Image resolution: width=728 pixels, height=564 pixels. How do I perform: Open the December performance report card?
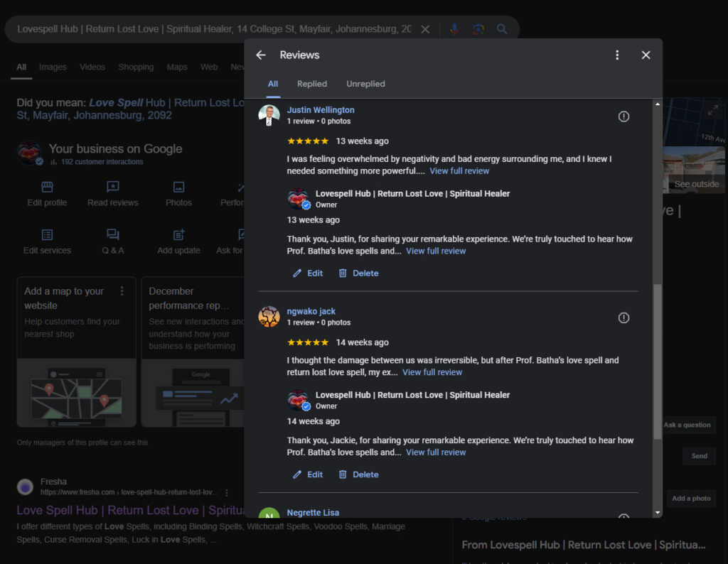(x=193, y=352)
